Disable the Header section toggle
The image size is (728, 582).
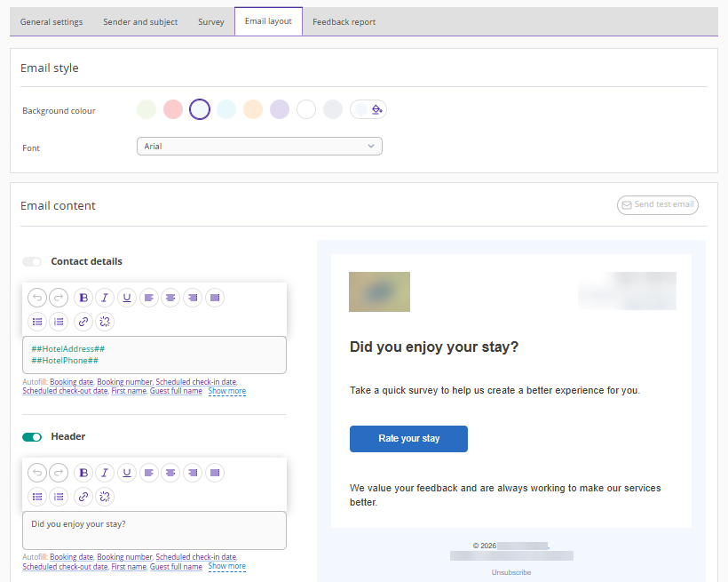click(32, 437)
